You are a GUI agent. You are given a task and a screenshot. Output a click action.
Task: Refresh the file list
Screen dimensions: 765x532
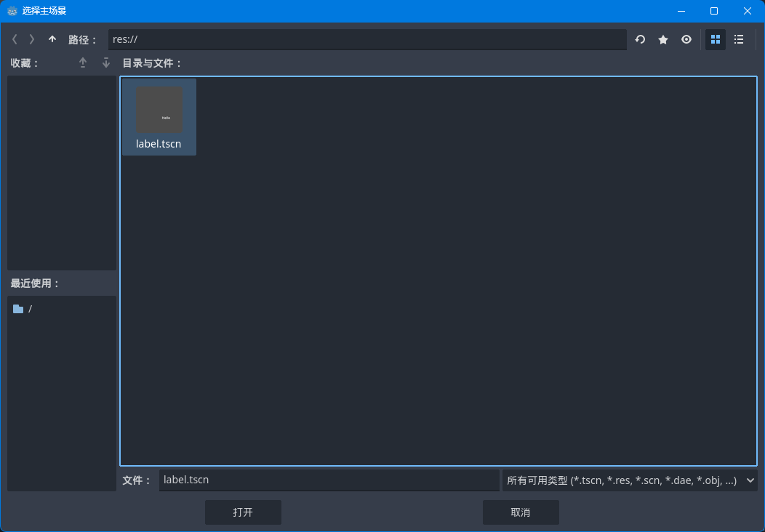[x=640, y=39]
